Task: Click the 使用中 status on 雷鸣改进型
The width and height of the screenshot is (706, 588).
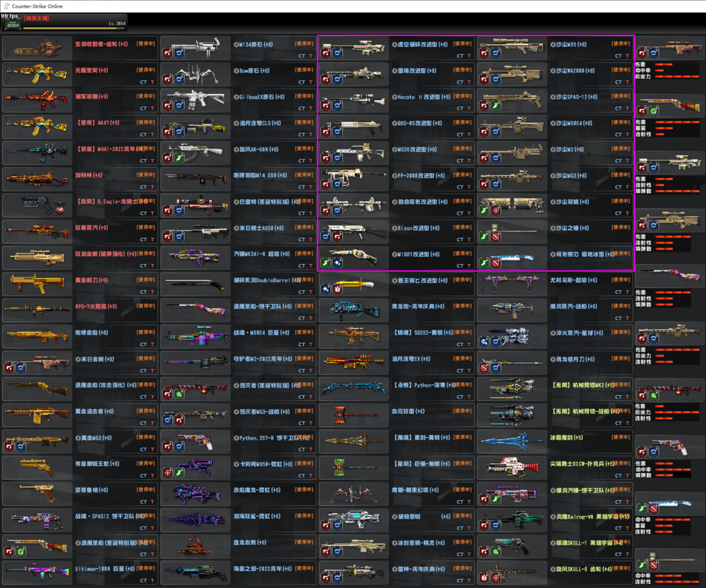Action: coord(462,70)
